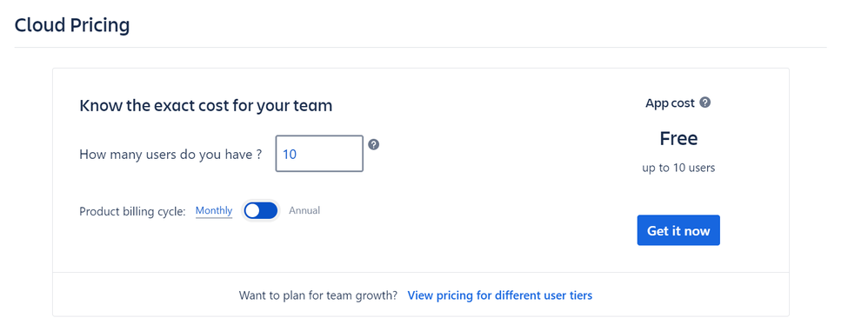Click the Get it now button
The image size is (868, 331).
678,230
